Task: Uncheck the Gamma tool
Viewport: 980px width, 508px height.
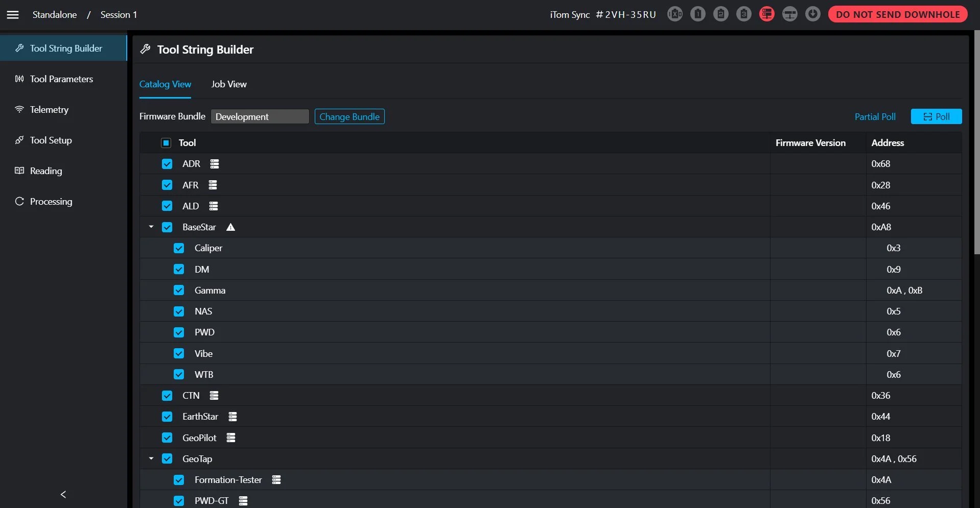Action: point(178,290)
